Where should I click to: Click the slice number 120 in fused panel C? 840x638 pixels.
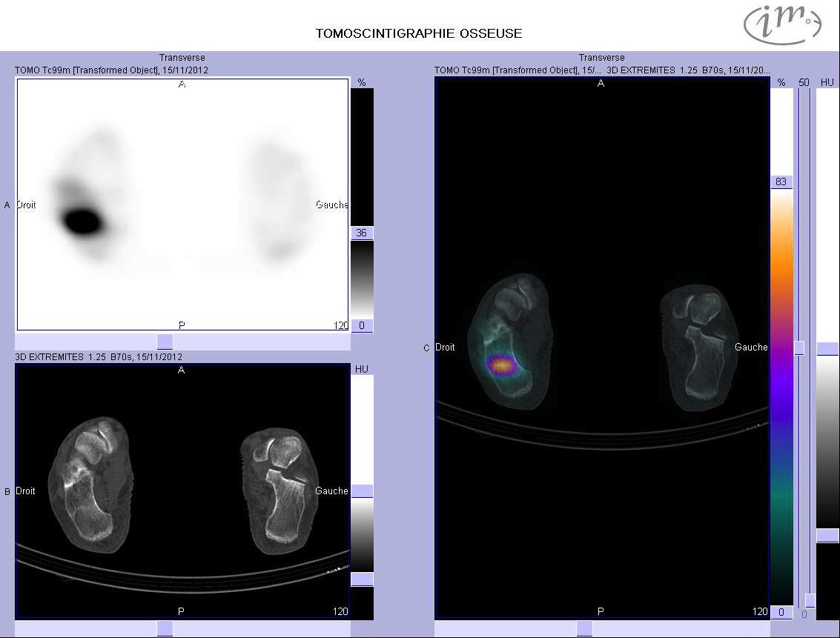(x=760, y=611)
